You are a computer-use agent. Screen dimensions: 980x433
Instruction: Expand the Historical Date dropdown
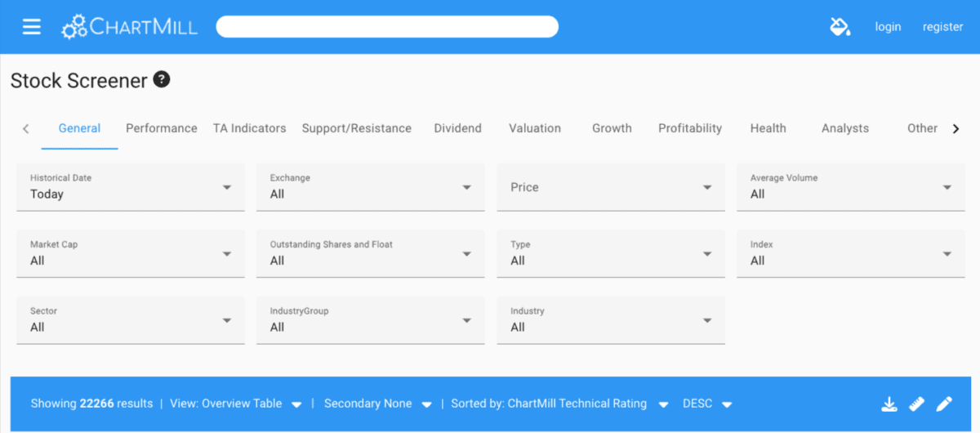click(x=131, y=187)
